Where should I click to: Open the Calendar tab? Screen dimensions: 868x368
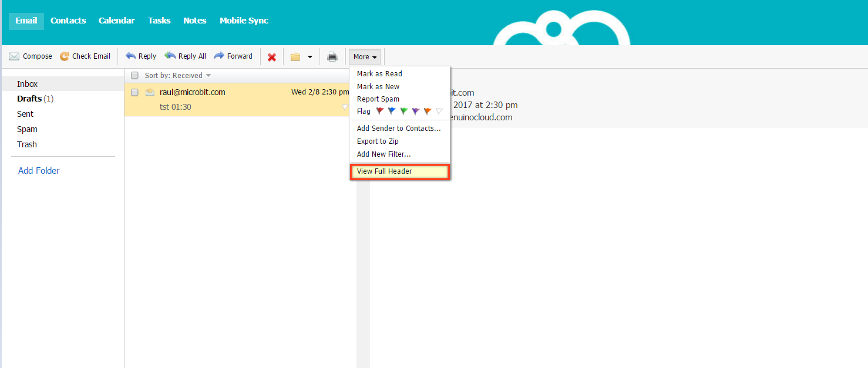tap(116, 21)
